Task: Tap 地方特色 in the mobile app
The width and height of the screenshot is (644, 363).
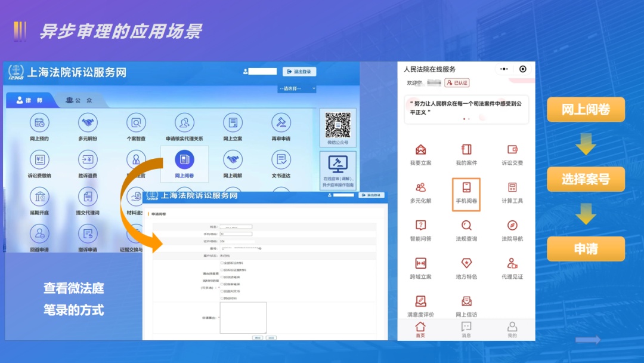Action: (x=466, y=269)
